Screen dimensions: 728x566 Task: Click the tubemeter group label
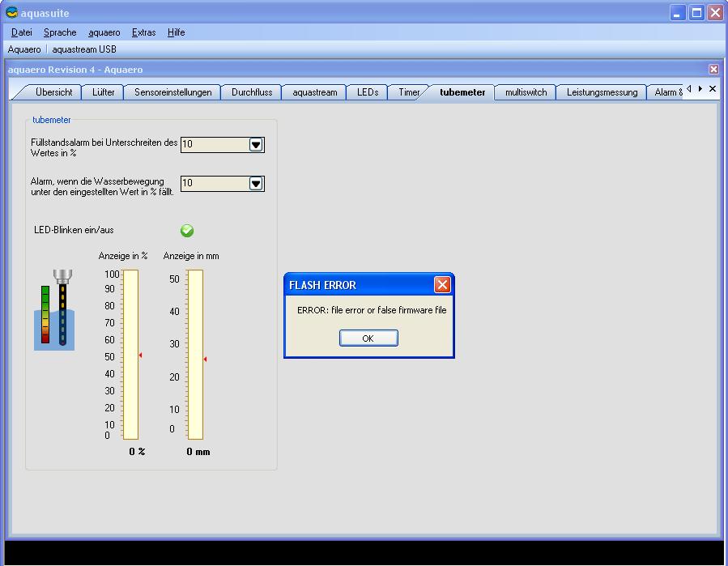(52, 120)
